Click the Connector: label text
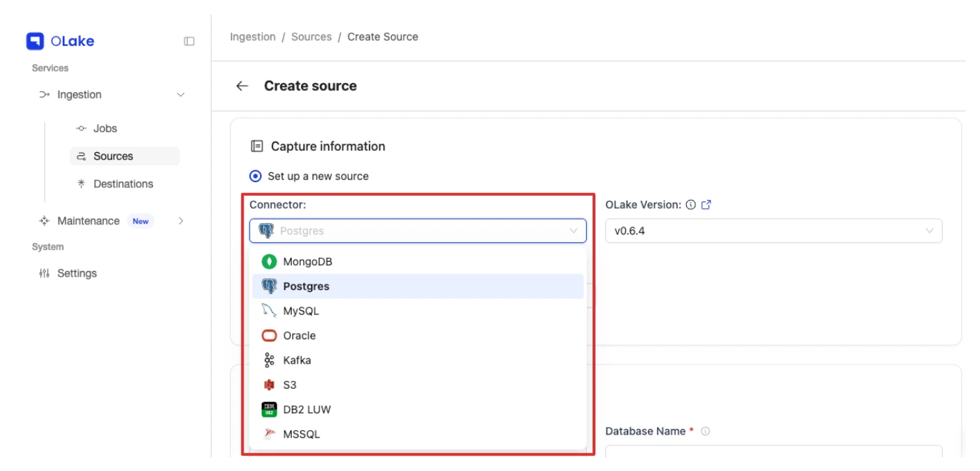Screen dimensions: 980x471 click(x=277, y=204)
